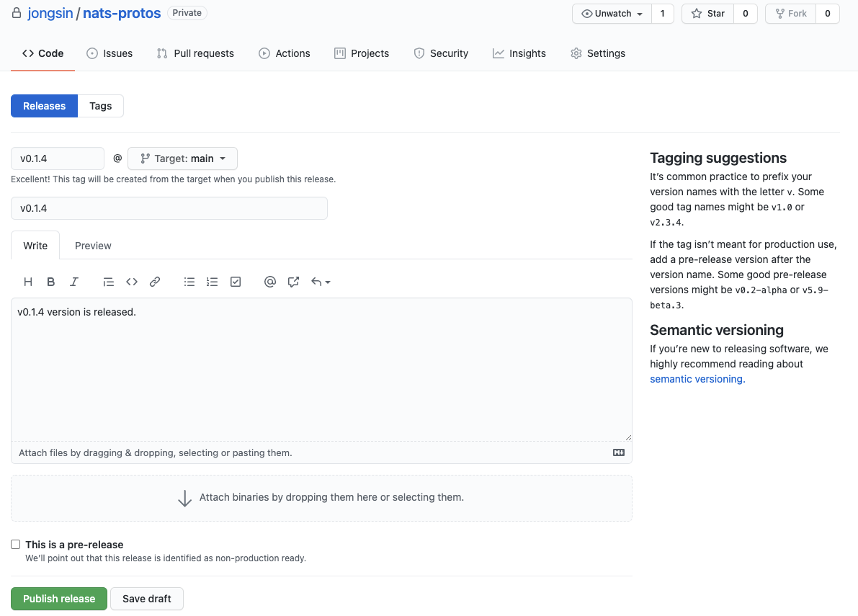
Task: Click Publish release button
Action: [59, 599]
